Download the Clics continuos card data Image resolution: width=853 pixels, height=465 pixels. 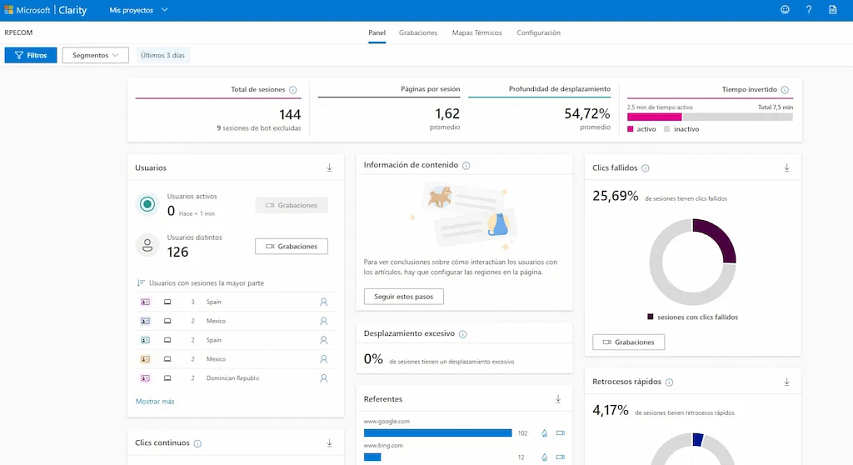pyautogui.click(x=329, y=443)
